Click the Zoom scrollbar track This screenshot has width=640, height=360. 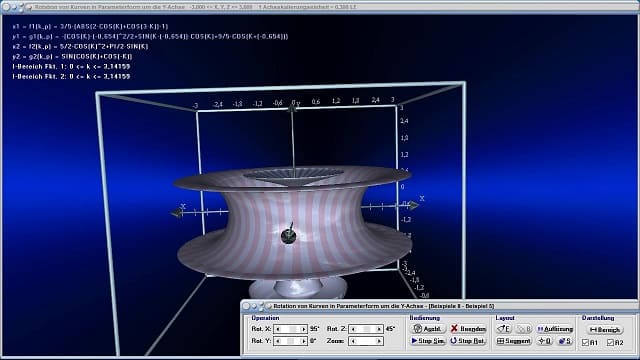coord(366,341)
